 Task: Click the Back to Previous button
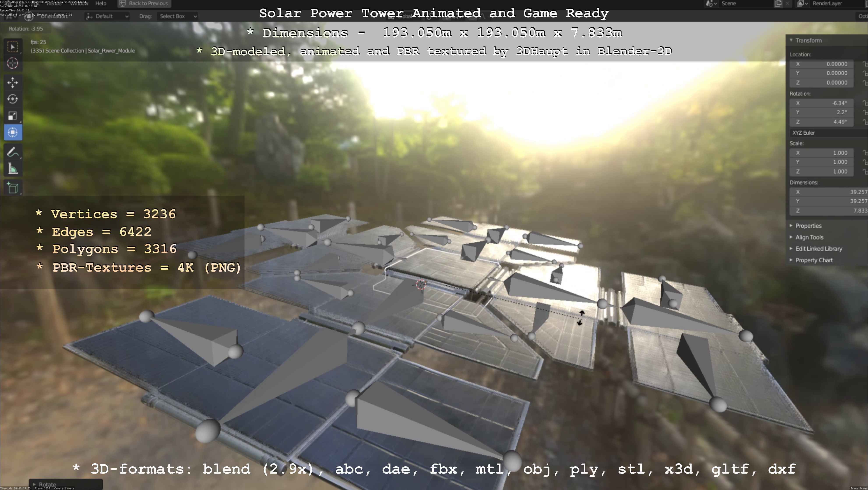[144, 3]
